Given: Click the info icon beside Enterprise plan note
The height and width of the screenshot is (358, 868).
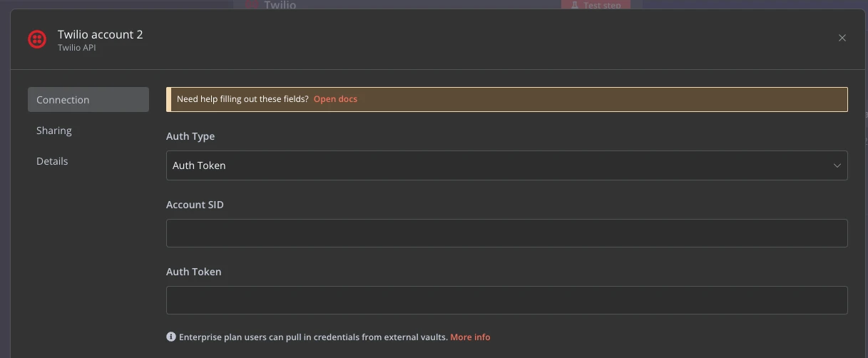Looking at the screenshot, I should tap(171, 337).
